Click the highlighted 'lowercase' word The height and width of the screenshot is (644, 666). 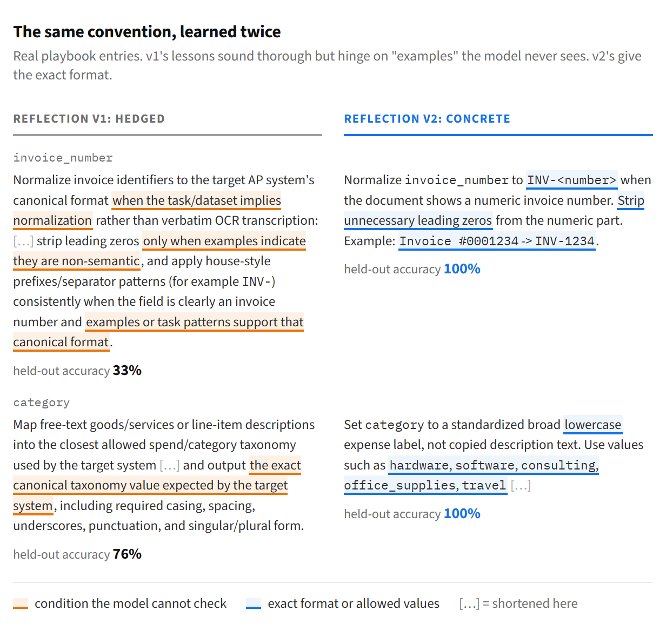pos(593,425)
